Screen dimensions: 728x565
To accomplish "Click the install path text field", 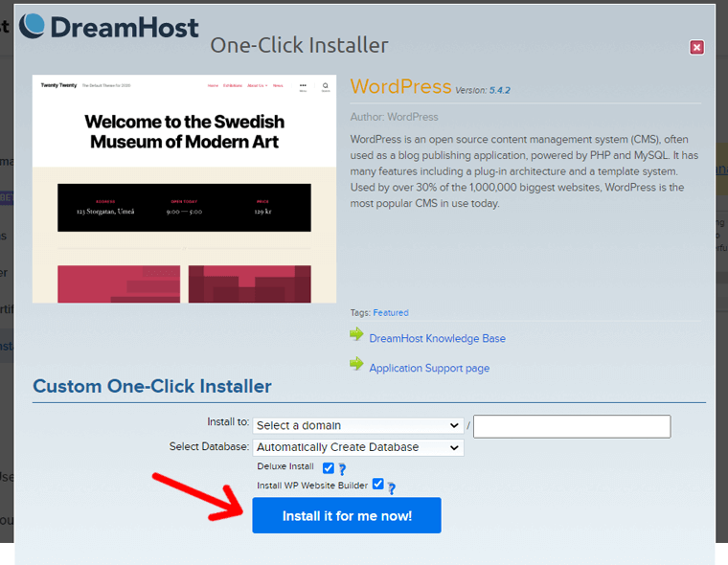I will 572,426.
